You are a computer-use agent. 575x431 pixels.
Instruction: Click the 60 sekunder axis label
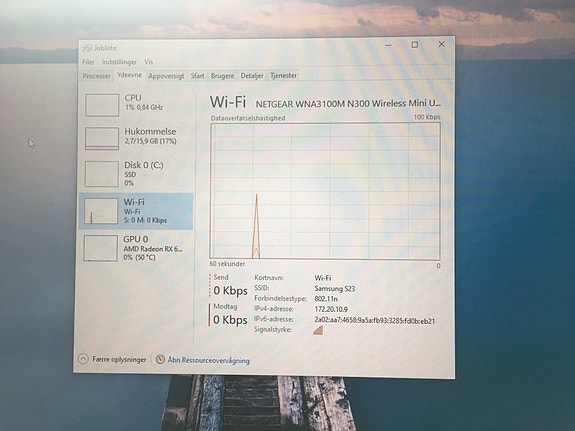pyautogui.click(x=227, y=264)
